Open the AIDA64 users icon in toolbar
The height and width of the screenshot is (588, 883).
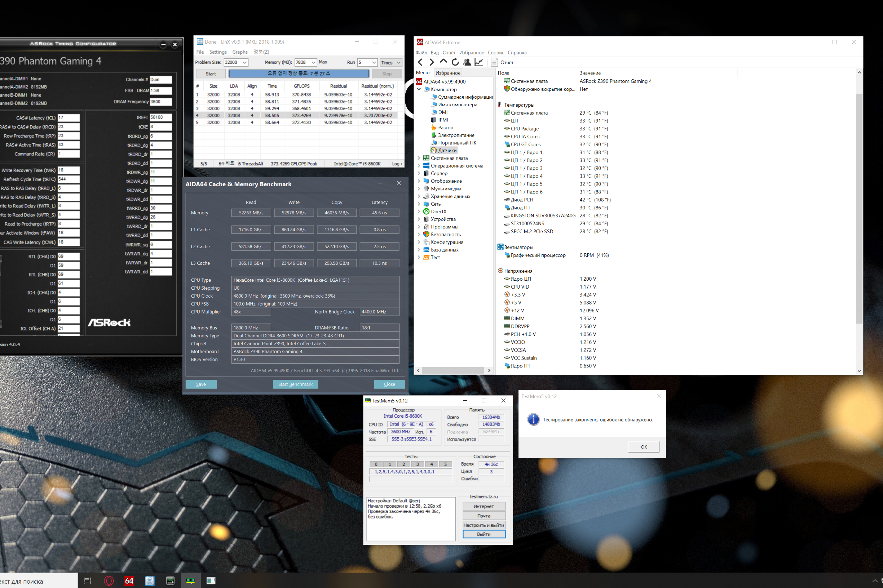(x=467, y=62)
